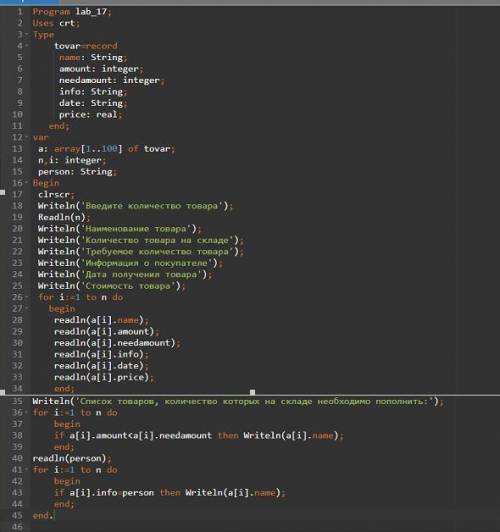Click the 'clrscr;' statement

click(x=56, y=194)
